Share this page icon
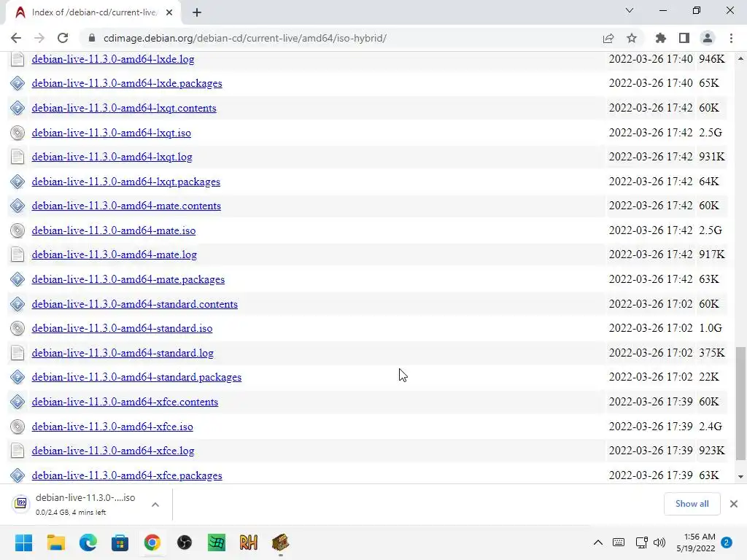This screenshot has width=747, height=560. point(608,38)
